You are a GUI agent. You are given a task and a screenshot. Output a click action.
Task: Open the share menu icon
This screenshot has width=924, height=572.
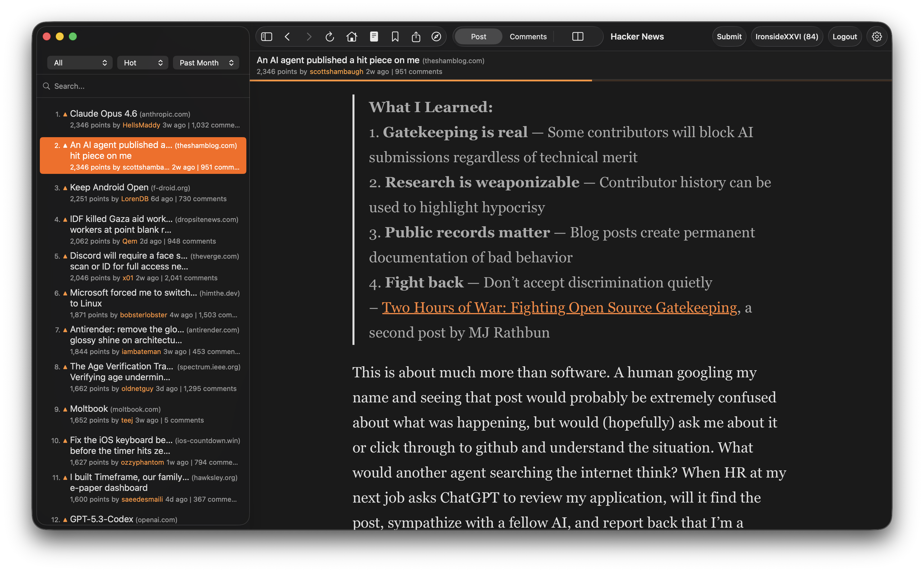click(x=416, y=36)
